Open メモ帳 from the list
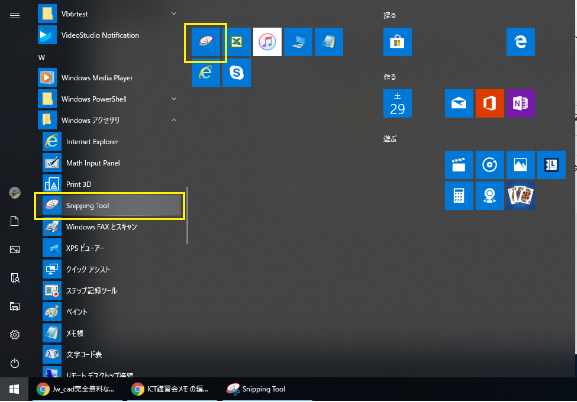Viewport: 577px width, 402px height. 112,333
